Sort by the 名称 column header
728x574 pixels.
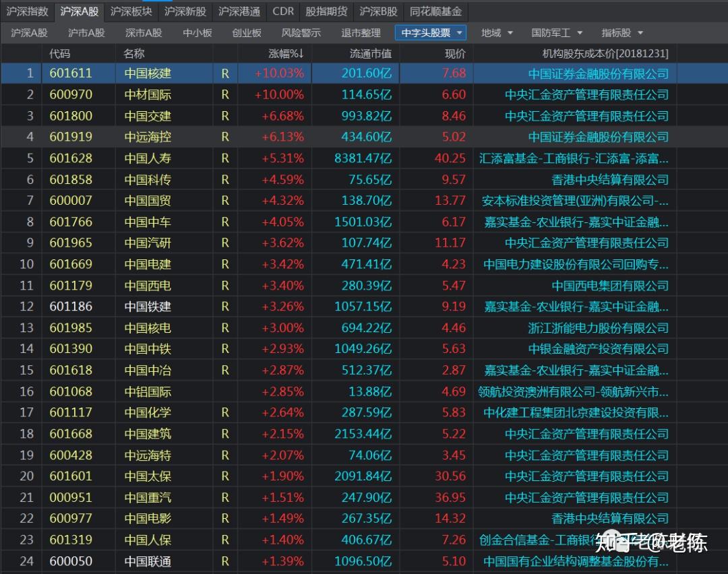pos(134,54)
